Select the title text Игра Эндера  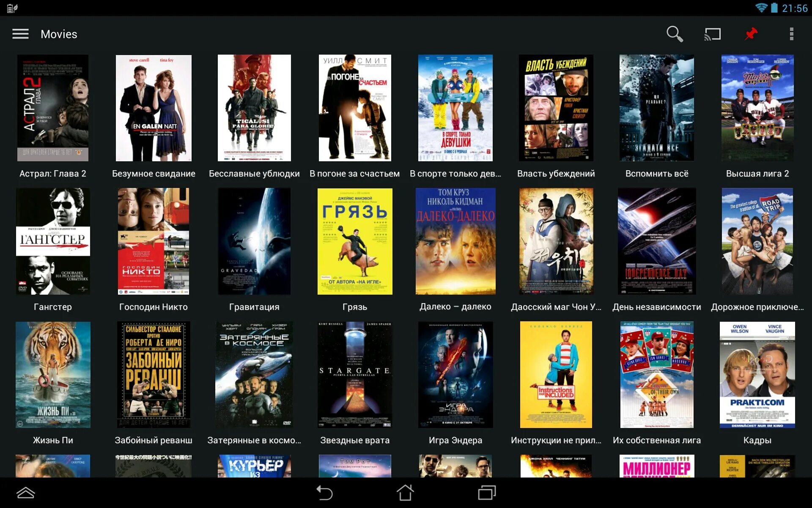point(455,440)
